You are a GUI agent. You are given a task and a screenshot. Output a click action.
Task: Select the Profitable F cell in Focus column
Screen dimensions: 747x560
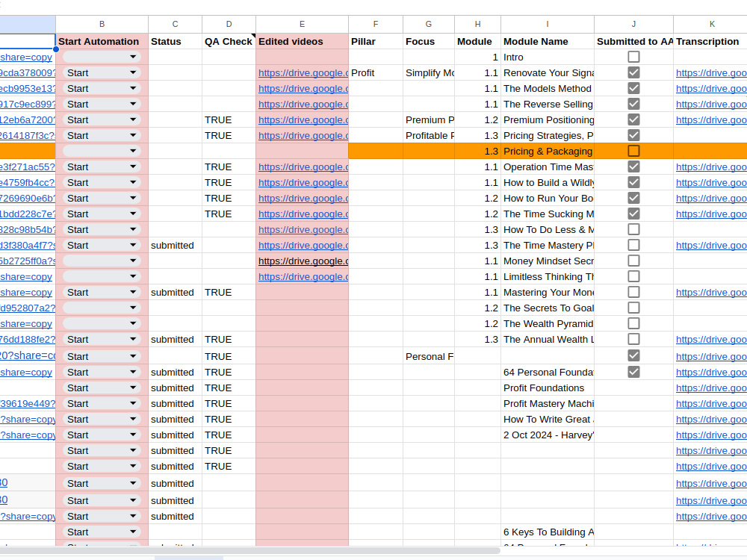pos(429,136)
